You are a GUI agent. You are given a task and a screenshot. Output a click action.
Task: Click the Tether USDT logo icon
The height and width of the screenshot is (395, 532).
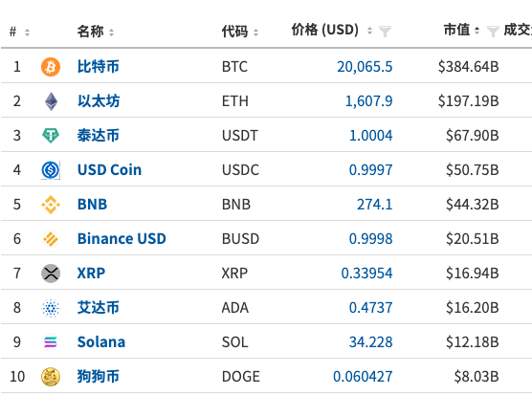51,136
